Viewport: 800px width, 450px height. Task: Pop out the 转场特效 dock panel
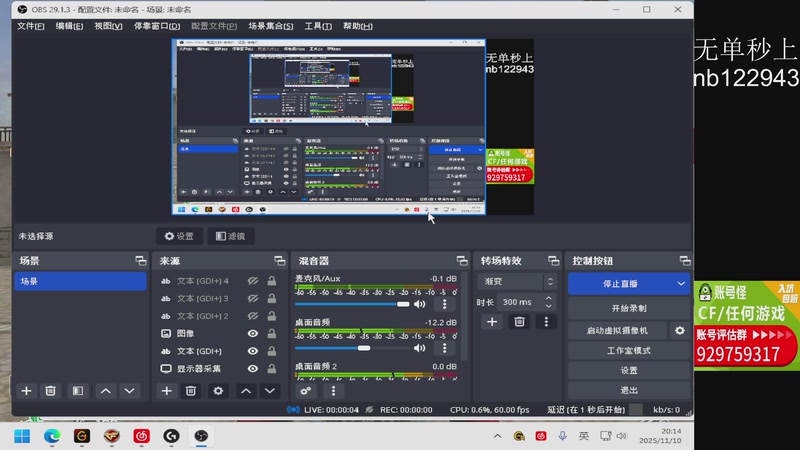(554, 261)
